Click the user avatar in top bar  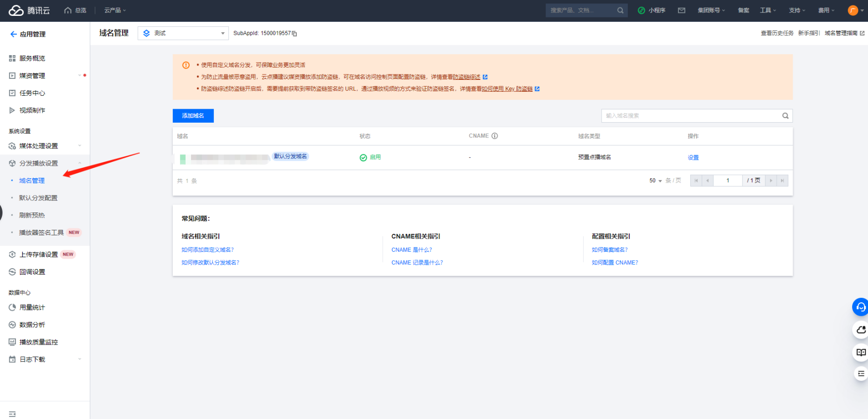[x=853, y=10]
